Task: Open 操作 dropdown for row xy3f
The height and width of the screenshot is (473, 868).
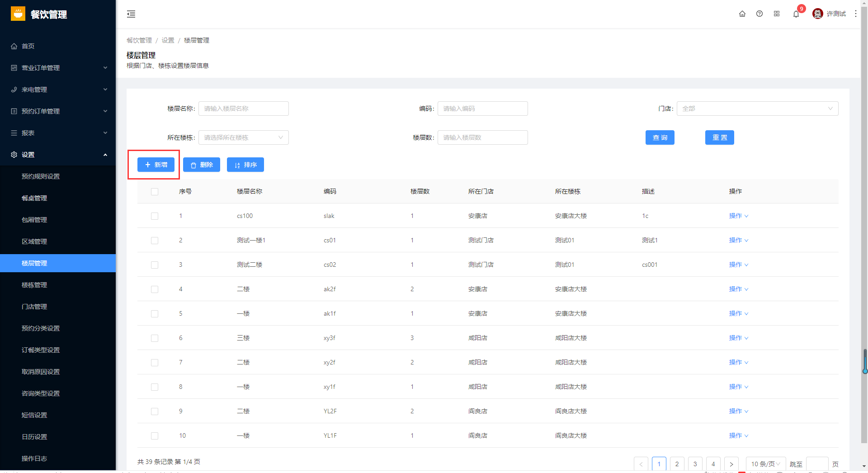Action: click(x=739, y=338)
